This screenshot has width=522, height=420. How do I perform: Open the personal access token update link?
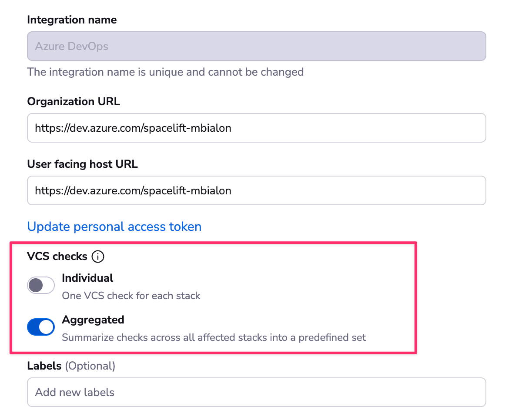[x=114, y=227]
